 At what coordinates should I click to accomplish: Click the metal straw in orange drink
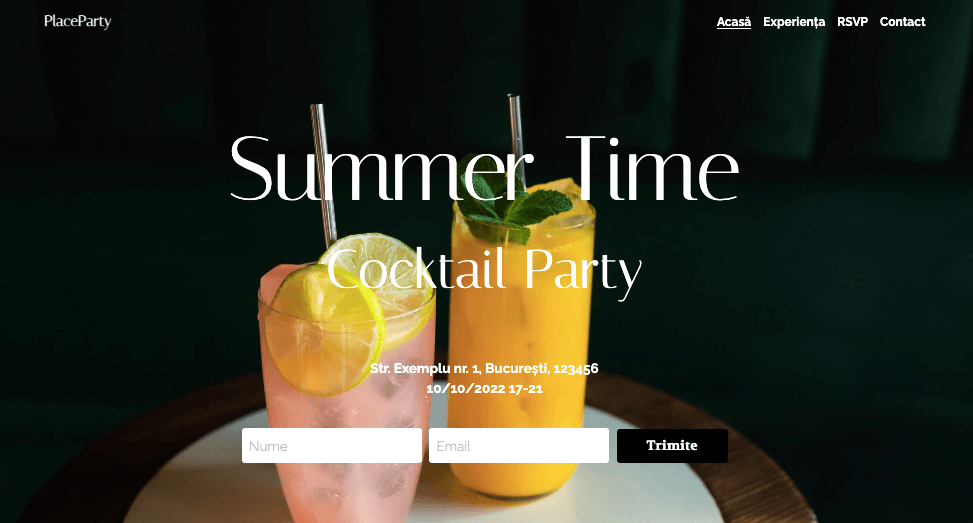[517, 140]
